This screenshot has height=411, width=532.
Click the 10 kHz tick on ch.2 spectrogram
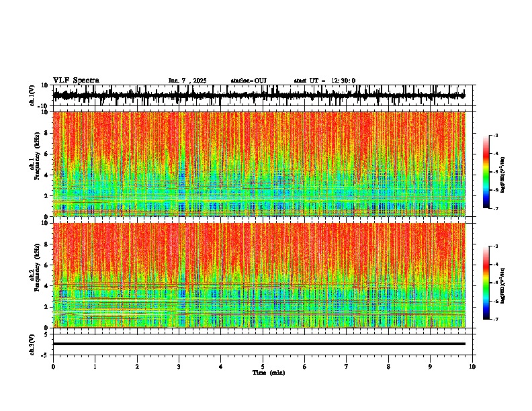coord(45,223)
